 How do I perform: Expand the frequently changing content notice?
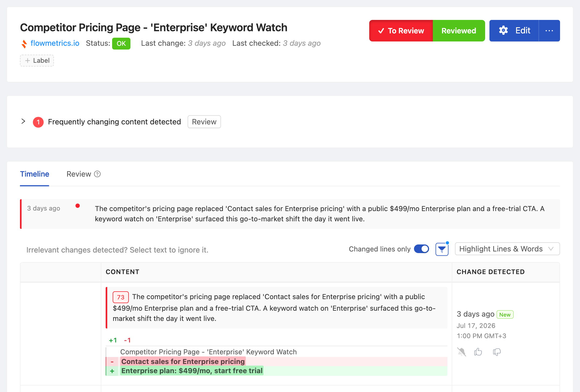tap(23, 121)
